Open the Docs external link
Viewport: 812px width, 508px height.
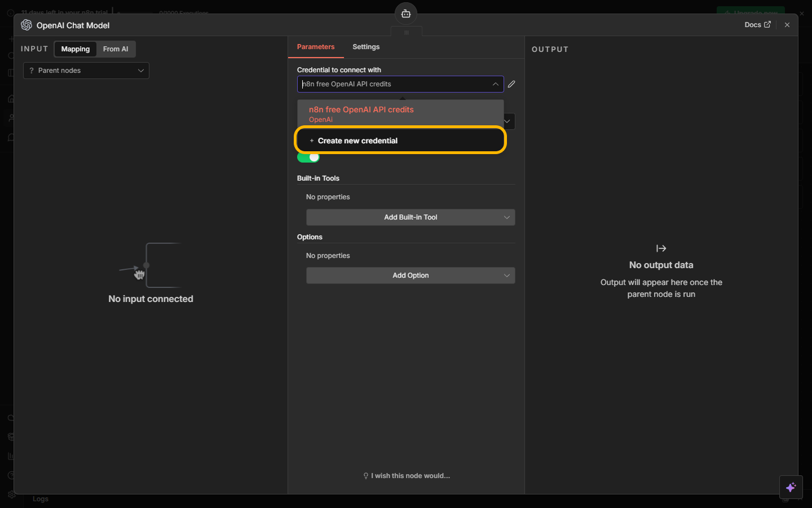[x=757, y=25]
